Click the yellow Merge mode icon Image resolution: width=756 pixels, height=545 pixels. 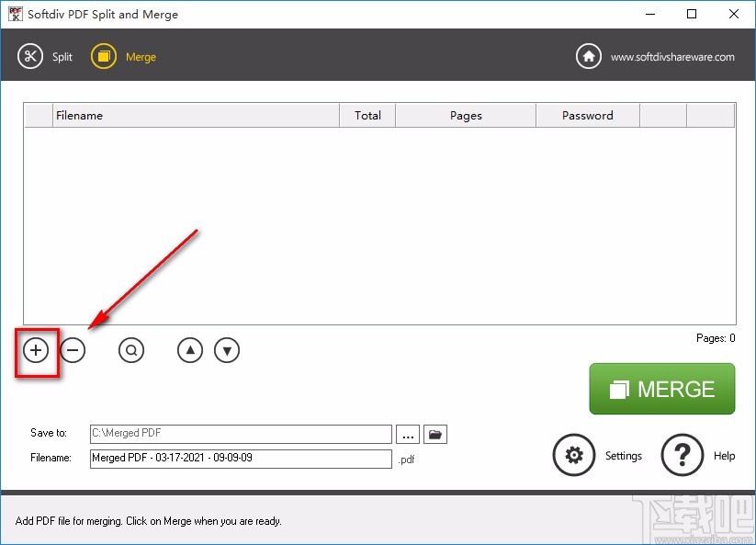coord(104,56)
